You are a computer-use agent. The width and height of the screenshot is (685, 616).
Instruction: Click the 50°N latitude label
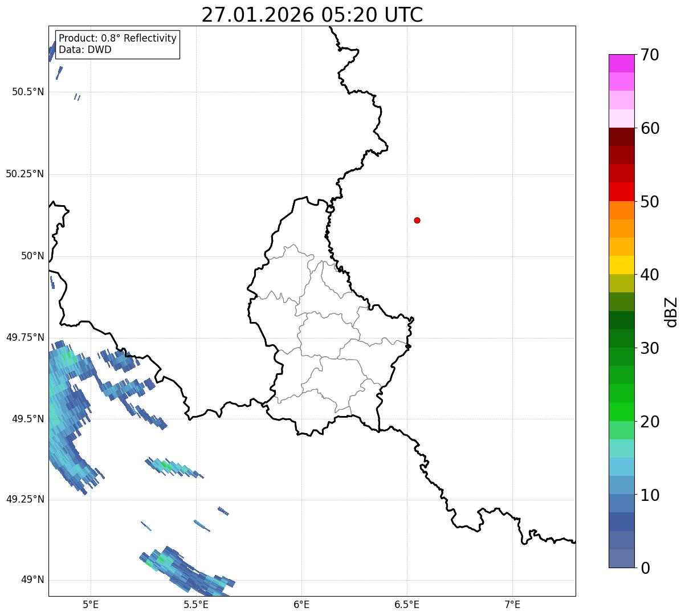click(32, 256)
